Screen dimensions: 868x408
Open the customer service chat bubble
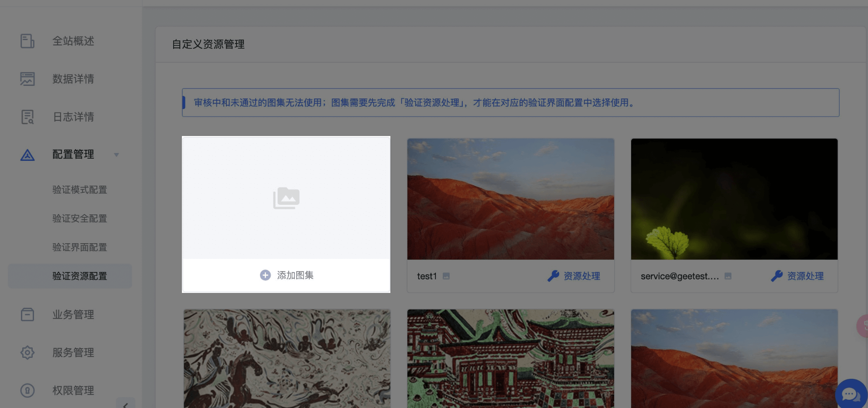[x=849, y=394]
